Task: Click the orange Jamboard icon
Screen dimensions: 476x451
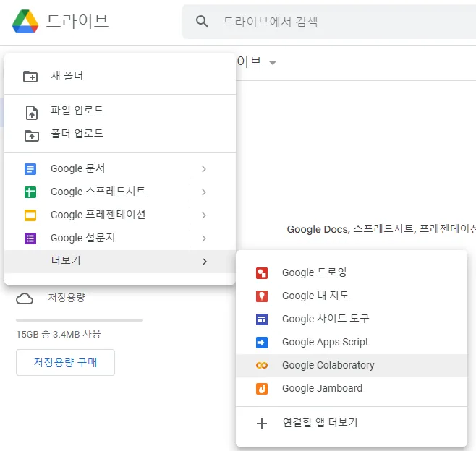Action: 262,389
